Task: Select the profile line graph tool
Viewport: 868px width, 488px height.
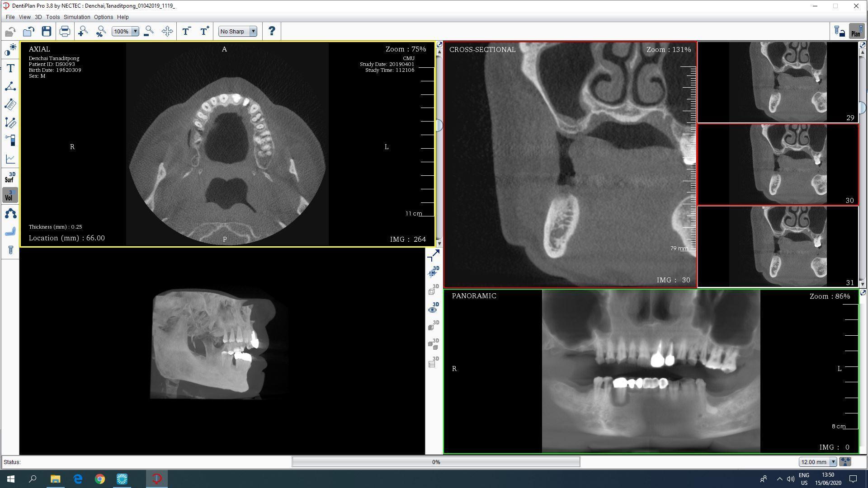Action: (10, 159)
